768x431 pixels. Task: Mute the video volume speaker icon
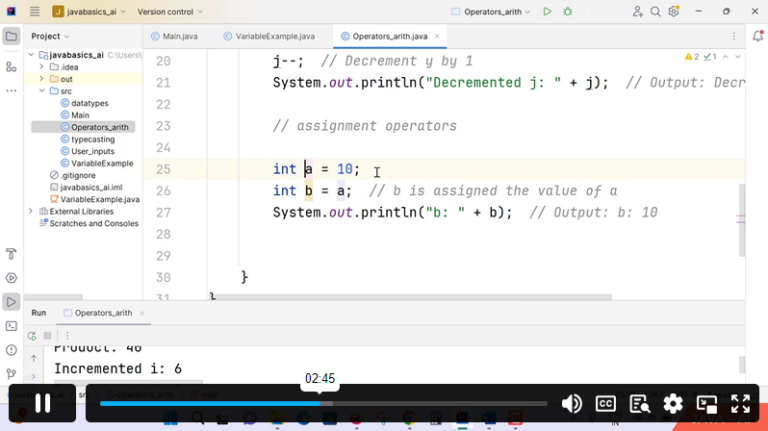pyautogui.click(x=572, y=404)
